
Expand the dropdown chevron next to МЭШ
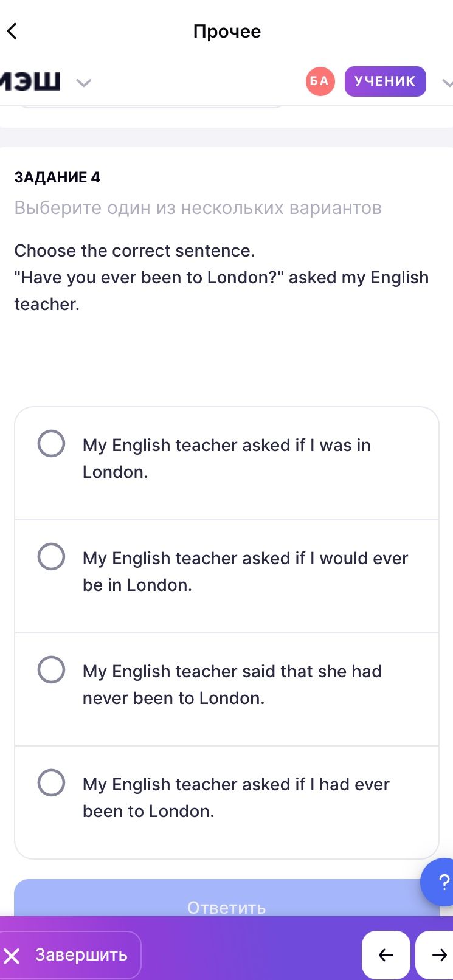click(83, 82)
